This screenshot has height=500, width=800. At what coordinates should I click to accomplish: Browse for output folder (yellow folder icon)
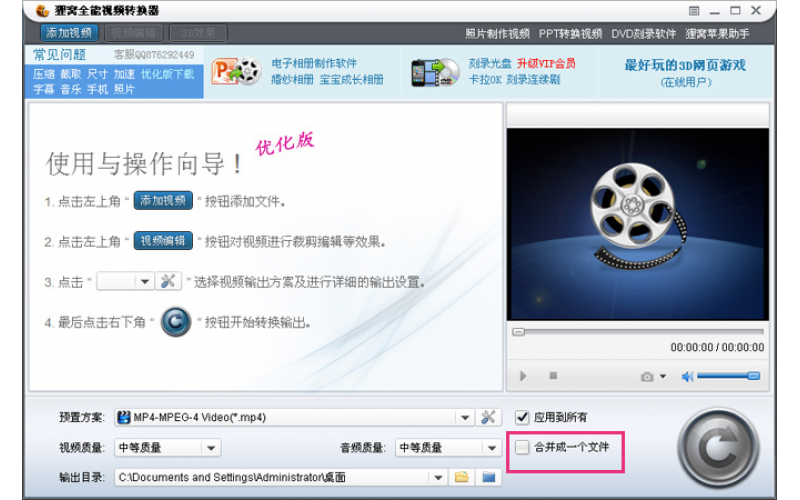(462, 477)
